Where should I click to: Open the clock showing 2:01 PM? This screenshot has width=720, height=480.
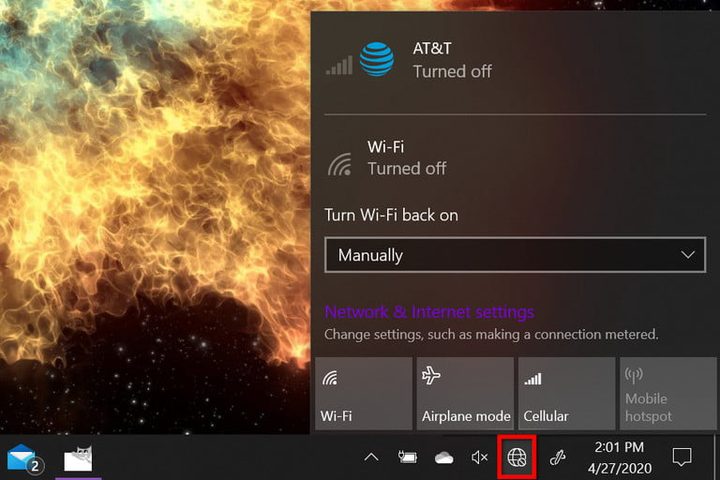619,457
